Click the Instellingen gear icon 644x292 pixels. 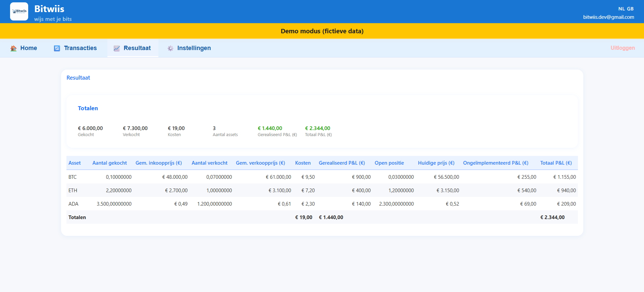click(x=170, y=48)
